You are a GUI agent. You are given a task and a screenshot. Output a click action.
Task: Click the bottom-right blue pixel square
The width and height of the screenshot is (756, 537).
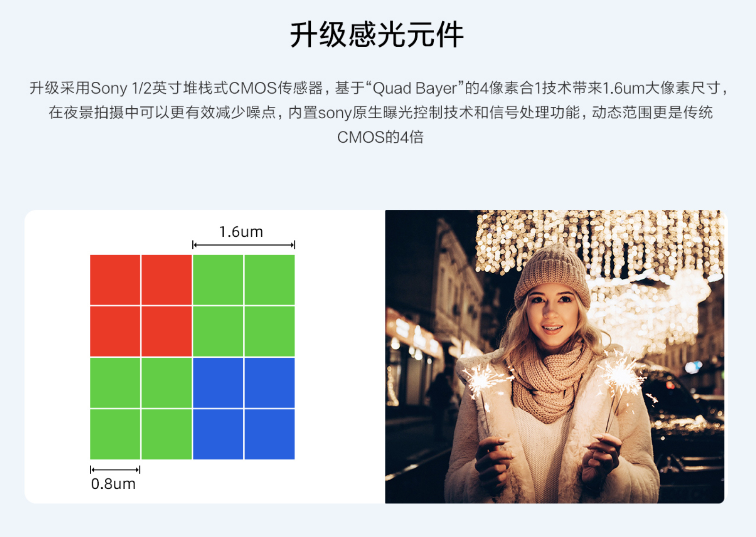pyautogui.click(x=270, y=434)
